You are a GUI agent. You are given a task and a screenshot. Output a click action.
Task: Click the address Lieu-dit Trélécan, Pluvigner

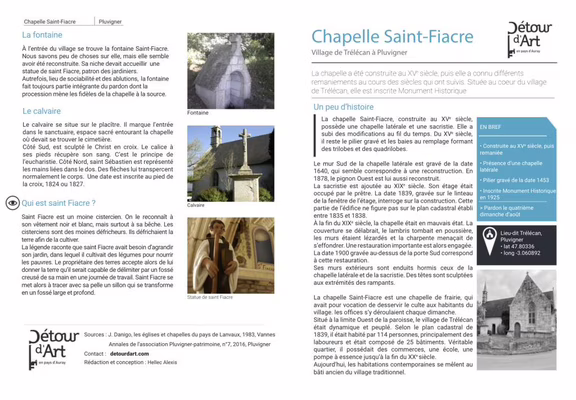click(x=521, y=236)
